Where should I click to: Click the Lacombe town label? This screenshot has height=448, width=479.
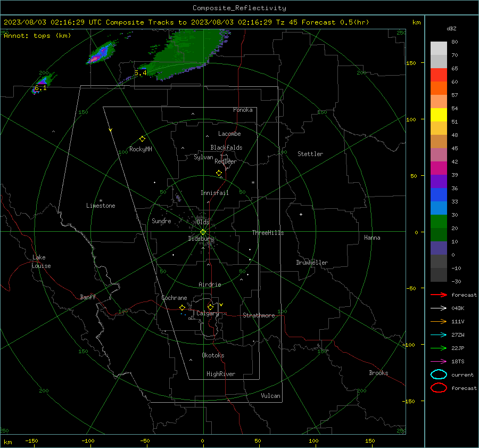pyautogui.click(x=229, y=134)
